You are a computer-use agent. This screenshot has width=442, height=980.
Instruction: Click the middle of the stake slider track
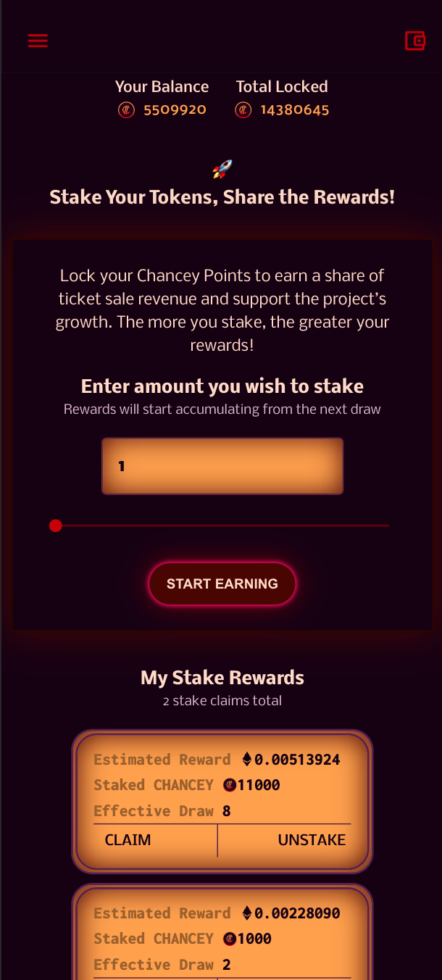222,526
